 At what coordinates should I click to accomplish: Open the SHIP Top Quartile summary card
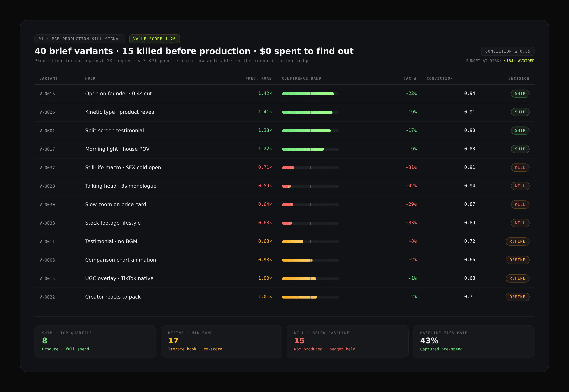click(x=95, y=341)
